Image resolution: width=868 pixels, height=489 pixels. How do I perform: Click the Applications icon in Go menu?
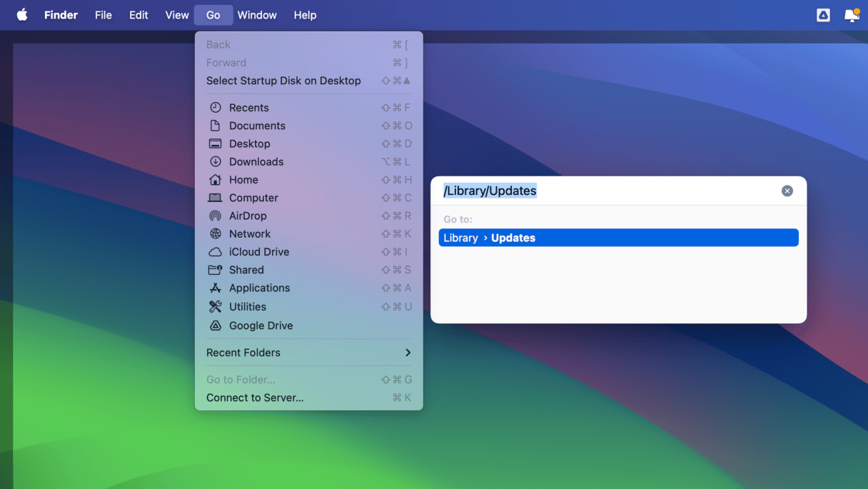pos(215,288)
